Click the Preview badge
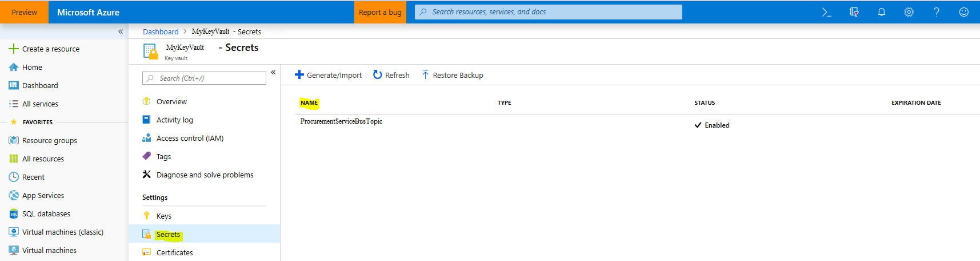The height and width of the screenshot is (261, 980). click(24, 12)
